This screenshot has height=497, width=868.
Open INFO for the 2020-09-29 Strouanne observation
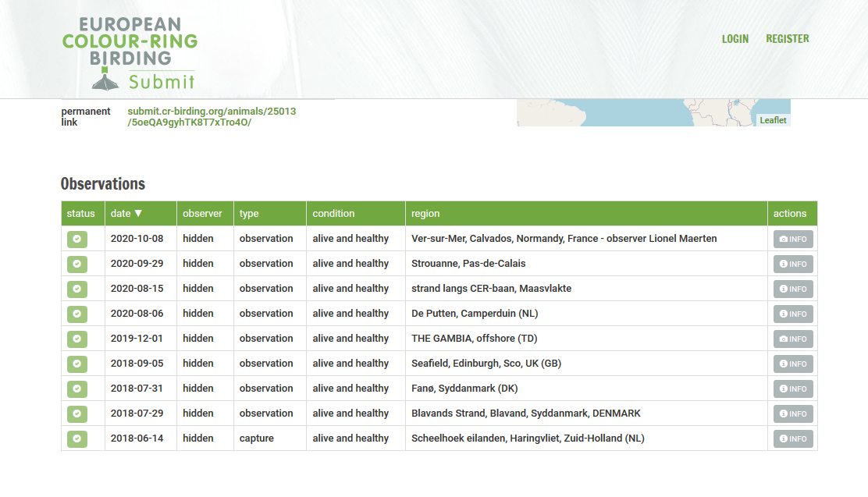(x=793, y=264)
